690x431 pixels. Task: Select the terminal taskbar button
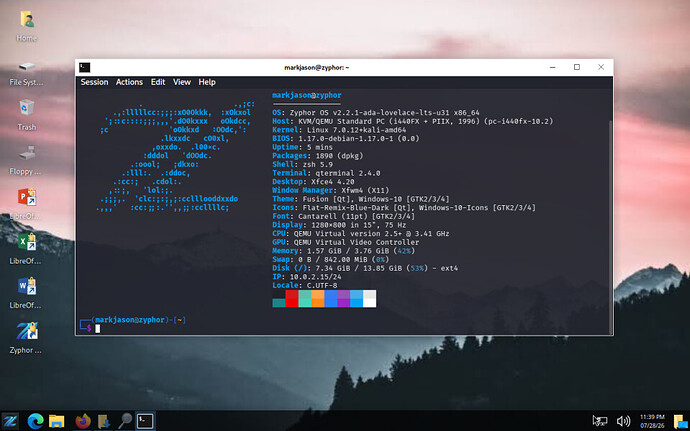click(x=145, y=421)
